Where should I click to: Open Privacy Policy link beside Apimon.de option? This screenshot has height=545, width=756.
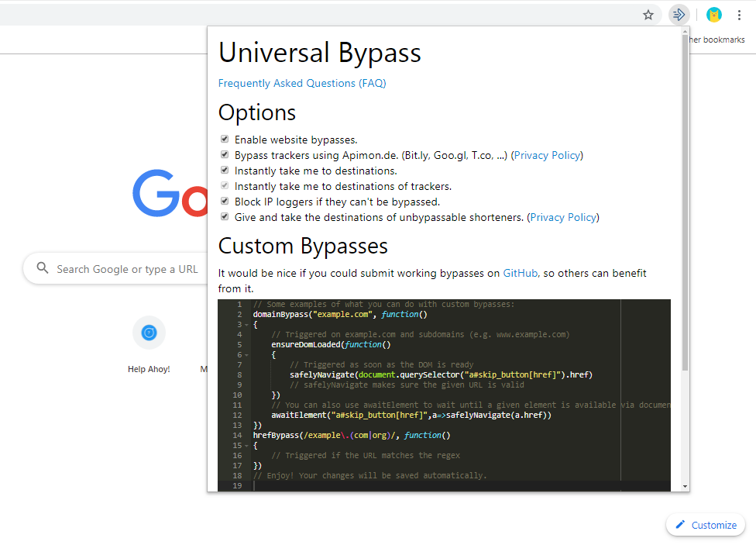click(x=547, y=155)
